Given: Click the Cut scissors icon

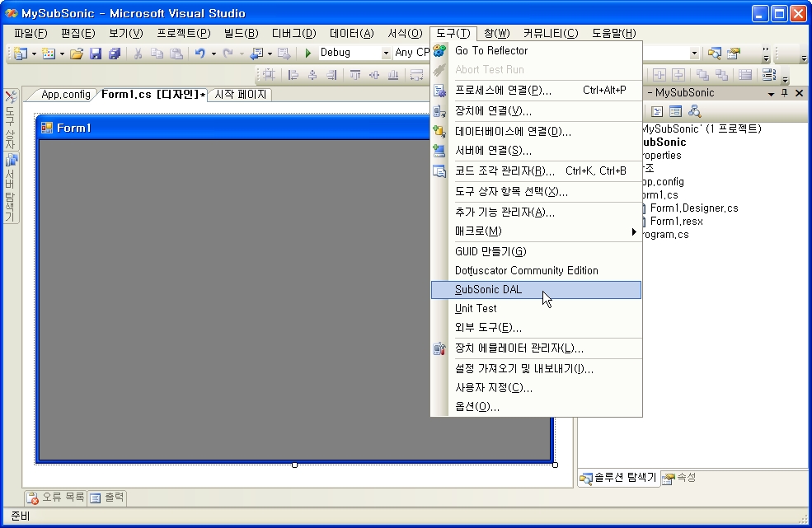Looking at the screenshot, I should tap(138, 53).
